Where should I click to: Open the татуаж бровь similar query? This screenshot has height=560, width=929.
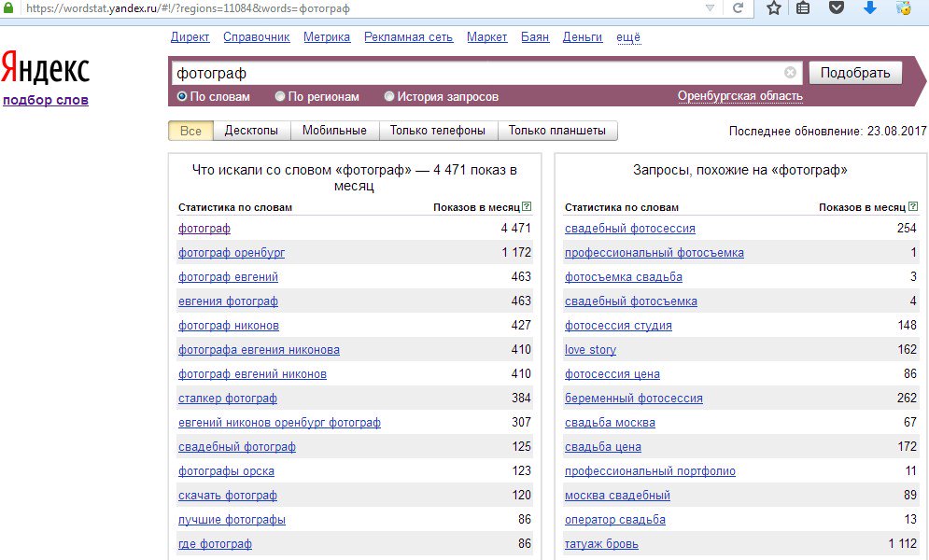(x=601, y=544)
